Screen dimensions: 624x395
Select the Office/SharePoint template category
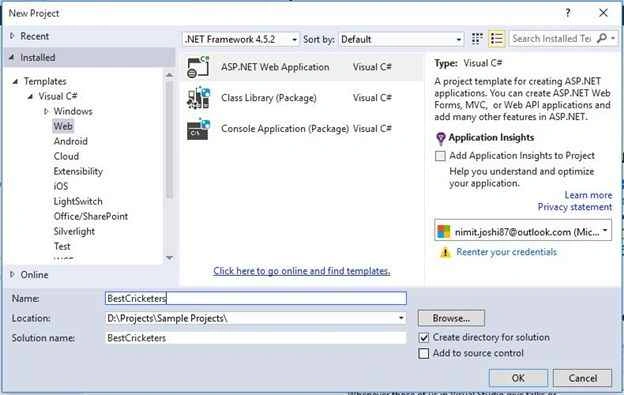[91, 216]
